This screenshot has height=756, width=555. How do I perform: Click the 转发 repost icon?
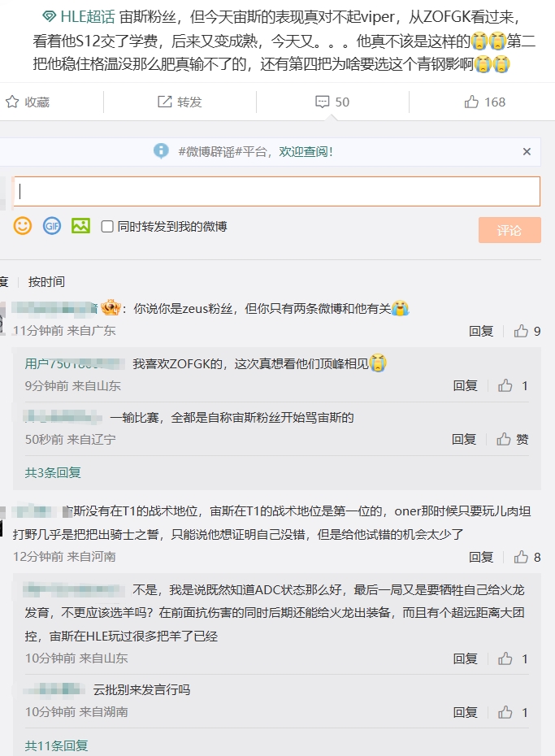[x=165, y=102]
